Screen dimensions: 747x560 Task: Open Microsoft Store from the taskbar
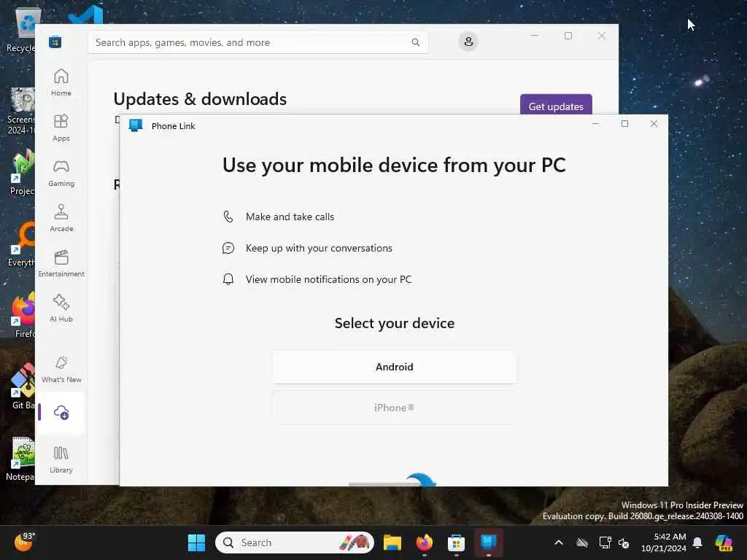(x=456, y=542)
